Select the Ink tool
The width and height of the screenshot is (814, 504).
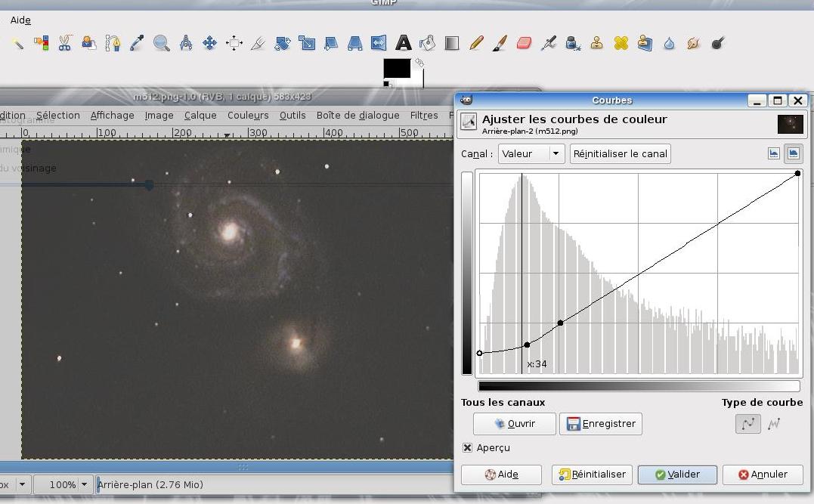tap(573, 43)
